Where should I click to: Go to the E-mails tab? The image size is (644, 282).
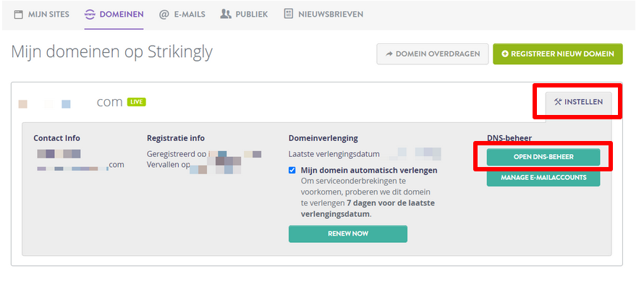click(x=182, y=14)
